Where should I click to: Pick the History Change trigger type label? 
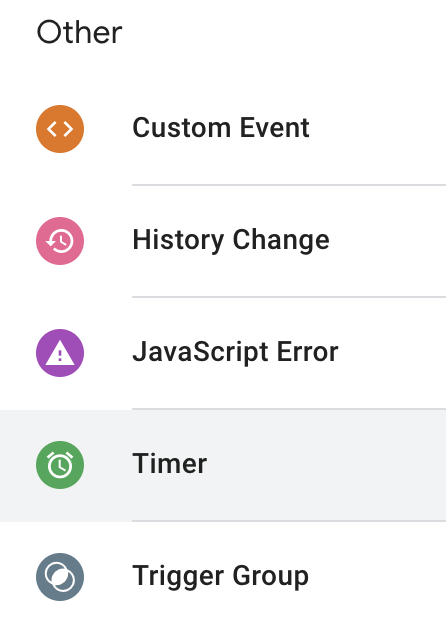231,240
